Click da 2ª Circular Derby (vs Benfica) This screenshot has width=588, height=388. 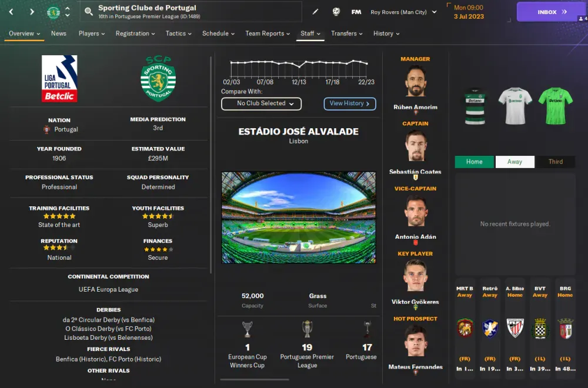pyautogui.click(x=108, y=320)
